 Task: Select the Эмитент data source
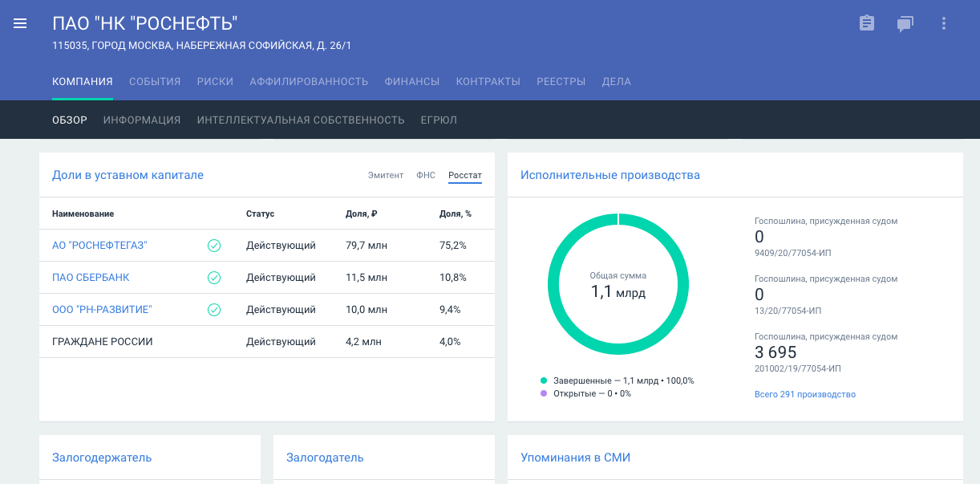click(386, 175)
